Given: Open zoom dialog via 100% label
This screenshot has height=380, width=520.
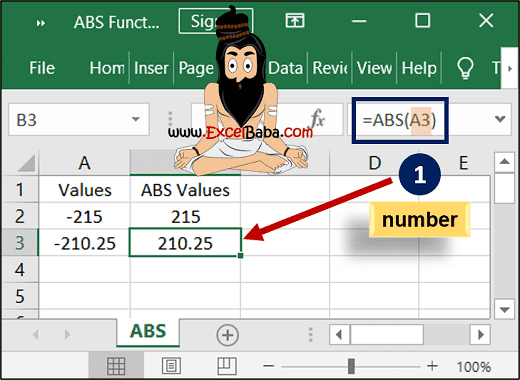Looking at the screenshot, I should pos(473,367).
